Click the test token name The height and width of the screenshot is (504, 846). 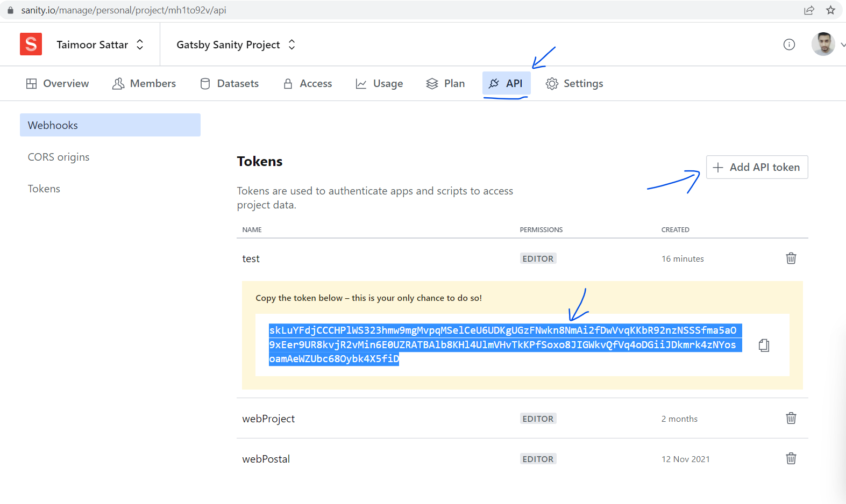coord(251,258)
